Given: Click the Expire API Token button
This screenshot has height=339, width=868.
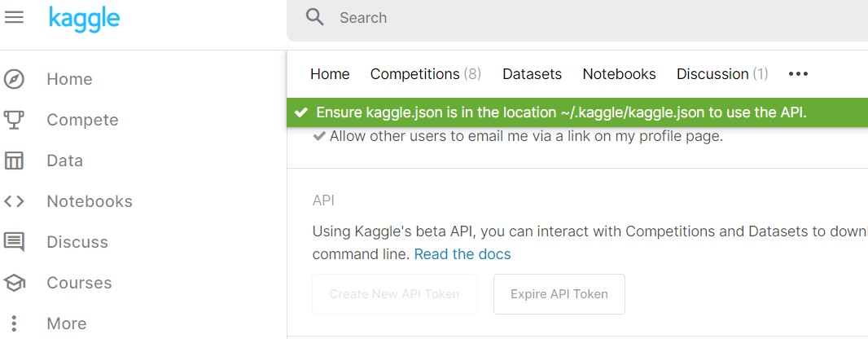Looking at the screenshot, I should [559, 294].
